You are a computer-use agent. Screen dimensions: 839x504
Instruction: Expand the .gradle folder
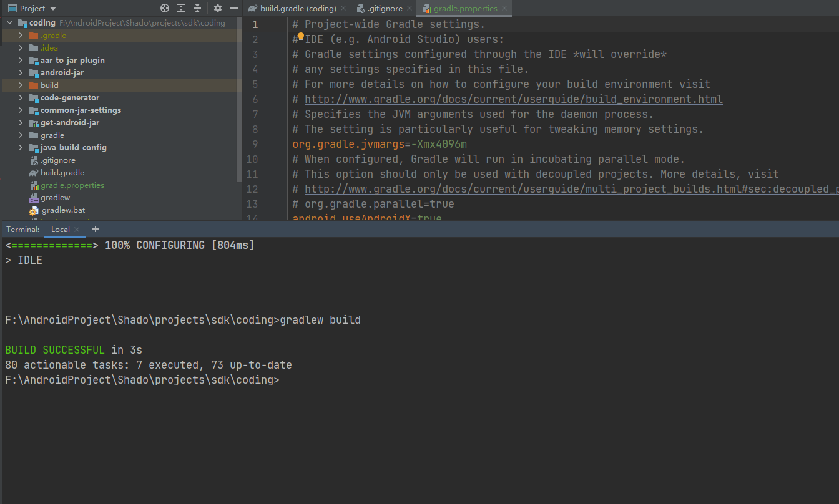[x=19, y=35]
